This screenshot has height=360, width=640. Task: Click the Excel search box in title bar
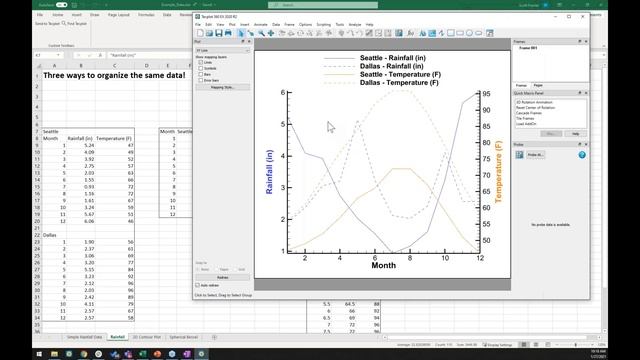coord(323,5)
